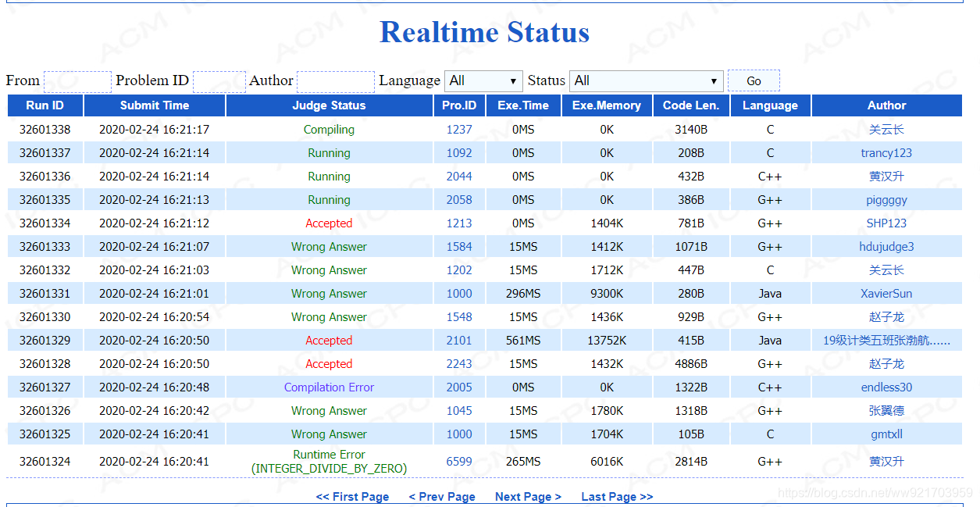Open author SHP123 profile
Screen dimensions: 980x507
(x=886, y=223)
